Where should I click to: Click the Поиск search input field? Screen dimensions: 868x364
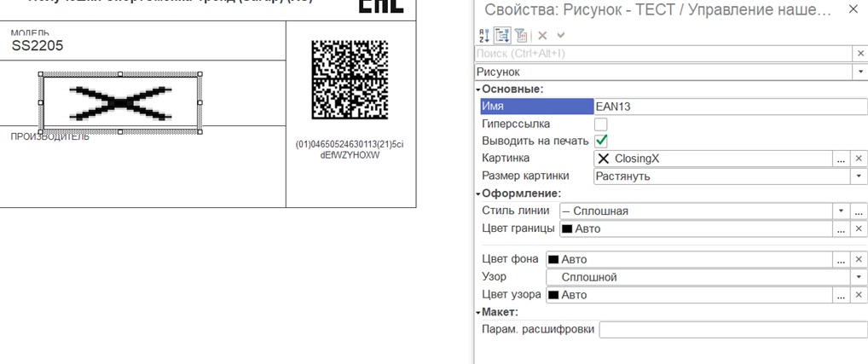[x=664, y=54]
